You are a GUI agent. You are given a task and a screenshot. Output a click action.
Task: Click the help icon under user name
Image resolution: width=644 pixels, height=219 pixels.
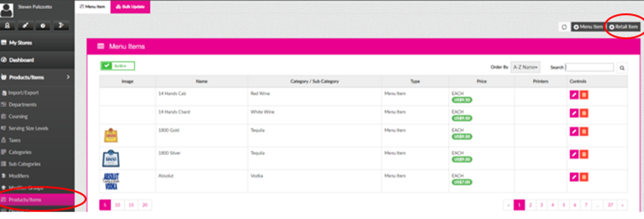[43, 26]
